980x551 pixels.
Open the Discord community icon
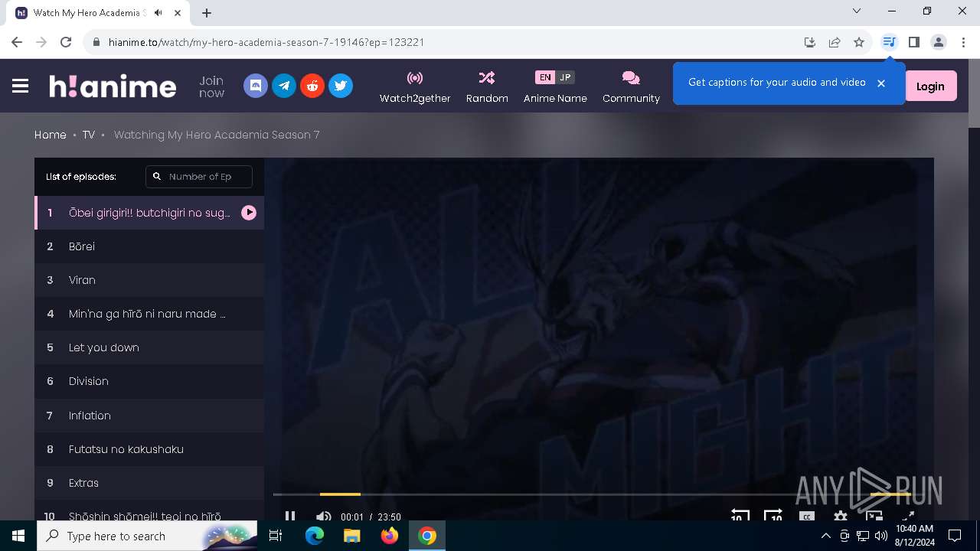pos(256,86)
